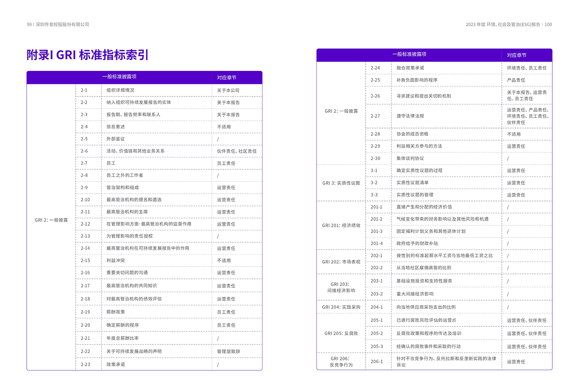Click the left table's 一般标准披露项 header
The width and height of the screenshot is (579, 392).
click(119, 77)
